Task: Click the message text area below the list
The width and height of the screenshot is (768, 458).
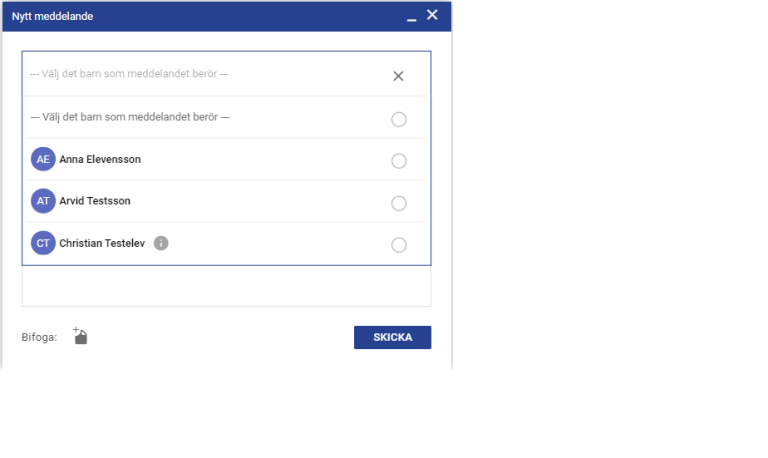Action: point(226,286)
